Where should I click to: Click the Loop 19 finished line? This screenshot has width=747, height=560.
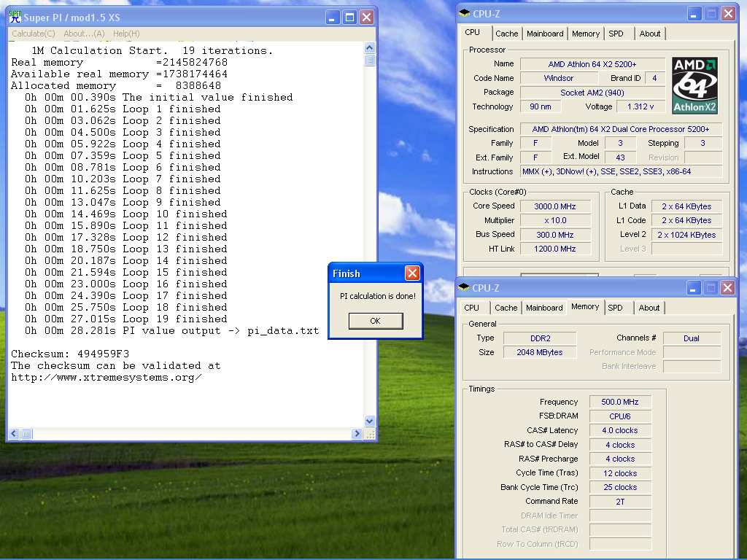pos(126,319)
